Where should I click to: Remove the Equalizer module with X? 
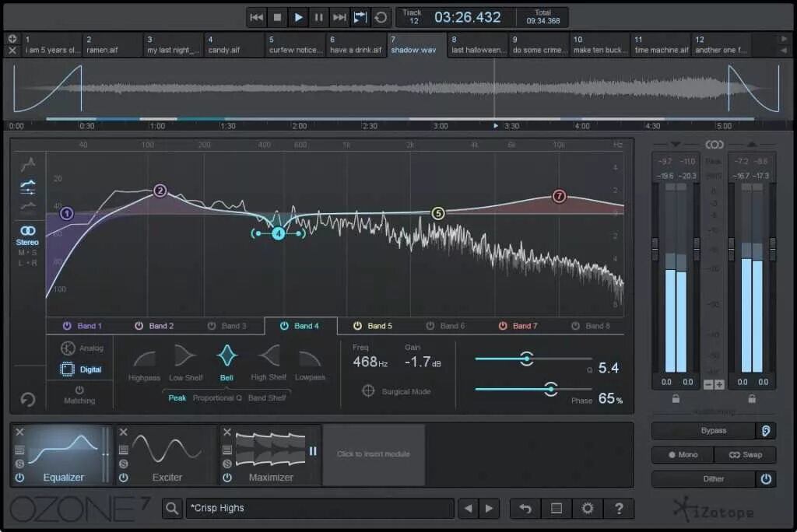19,432
